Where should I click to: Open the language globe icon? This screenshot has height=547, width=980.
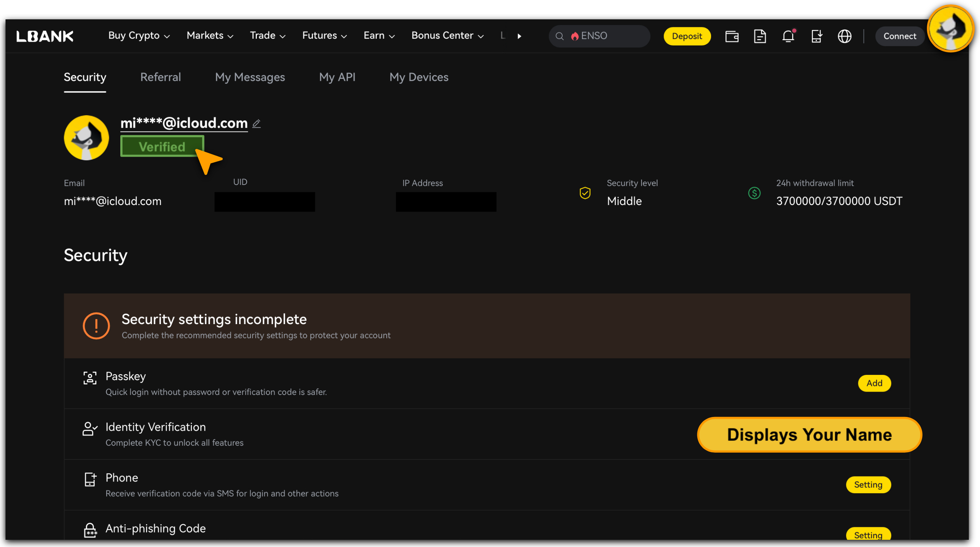[x=844, y=36]
